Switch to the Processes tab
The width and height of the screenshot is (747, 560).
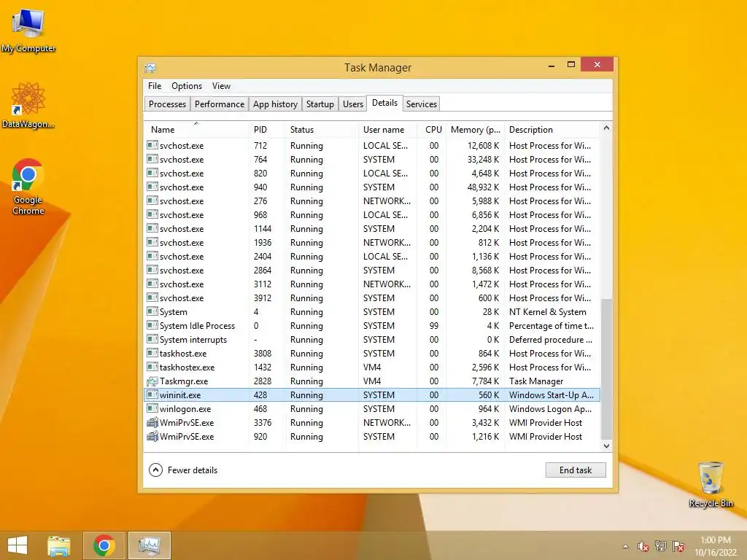(167, 104)
